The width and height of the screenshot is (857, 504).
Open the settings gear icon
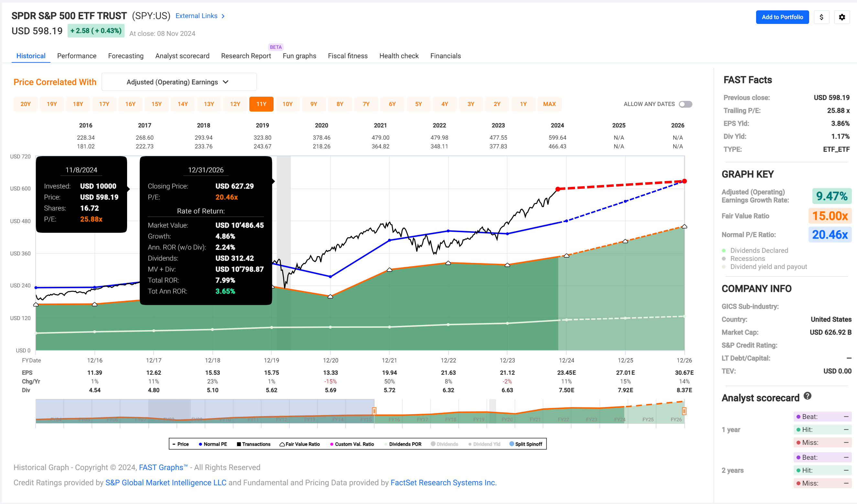pyautogui.click(x=842, y=17)
